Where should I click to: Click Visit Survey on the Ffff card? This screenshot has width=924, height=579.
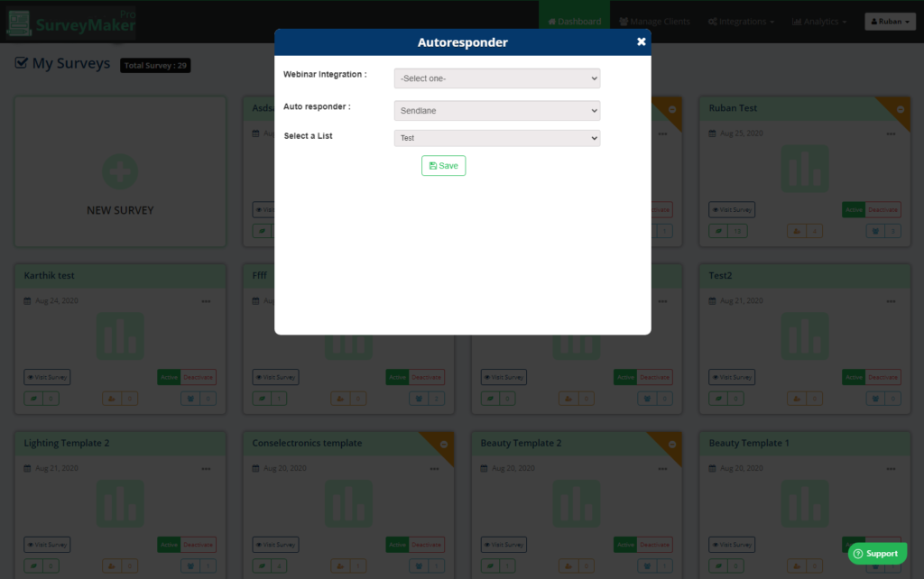pyautogui.click(x=276, y=377)
